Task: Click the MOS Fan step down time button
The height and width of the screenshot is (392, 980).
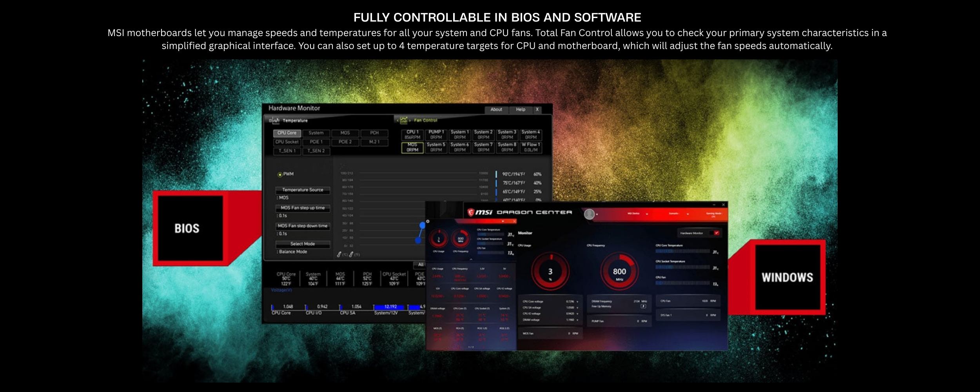Action: (303, 226)
